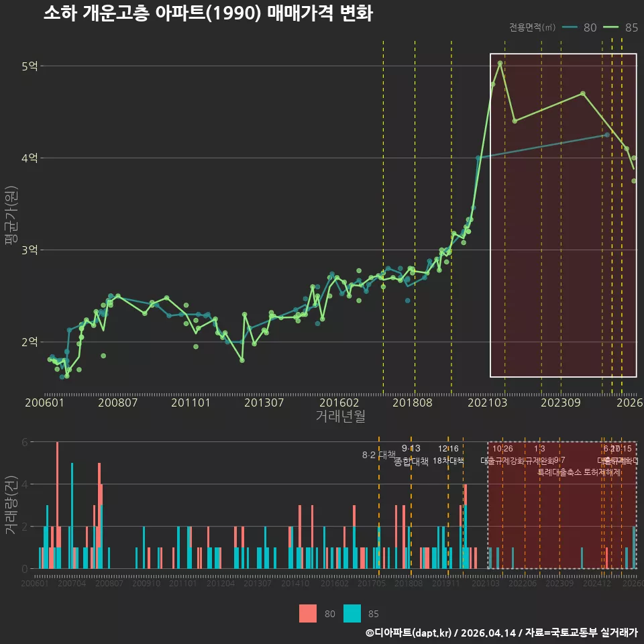This screenshot has height=644, width=644.
Task: Click '4' on the volume chart y-axis
Action: click(x=25, y=484)
